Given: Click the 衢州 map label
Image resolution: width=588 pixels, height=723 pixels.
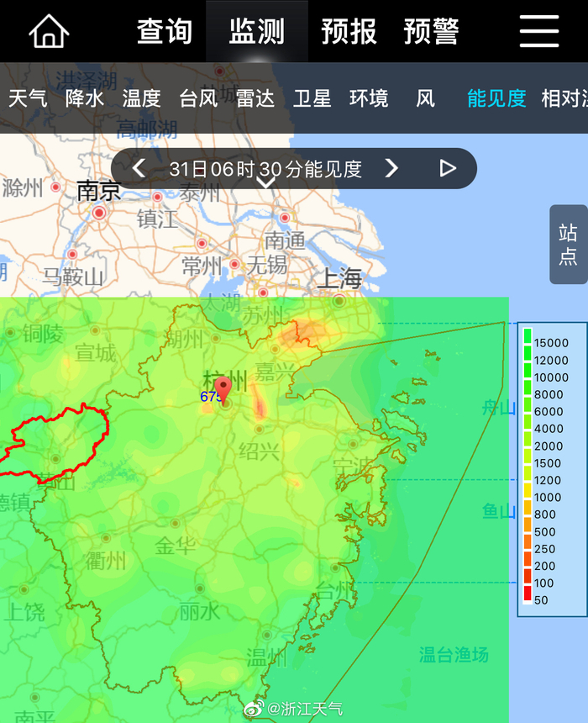Looking at the screenshot, I should (x=106, y=561).
